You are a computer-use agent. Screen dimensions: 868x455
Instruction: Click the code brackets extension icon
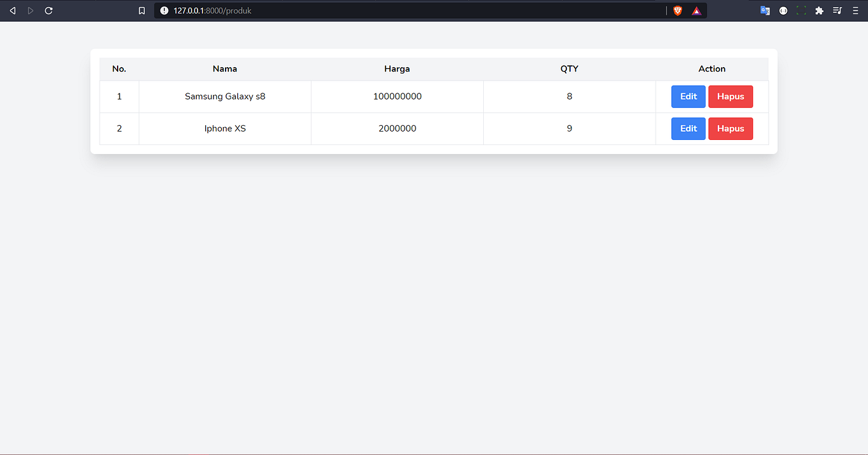pos(783,10)
